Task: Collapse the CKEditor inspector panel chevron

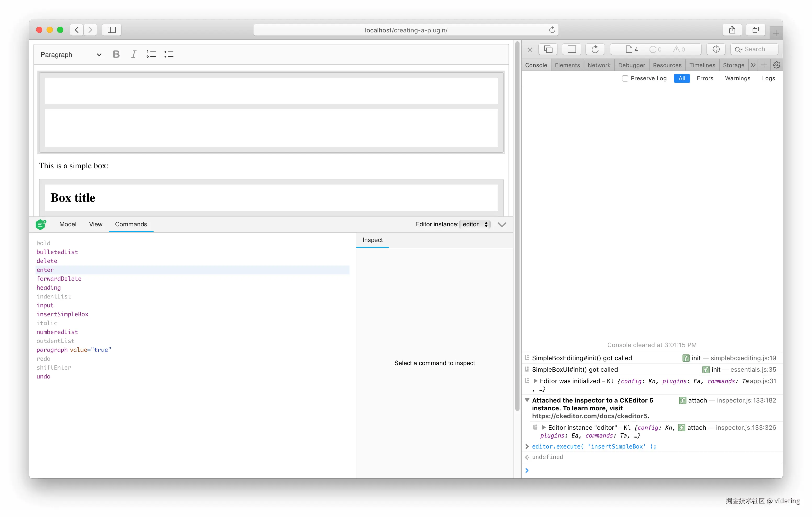Action: [502, 225]
